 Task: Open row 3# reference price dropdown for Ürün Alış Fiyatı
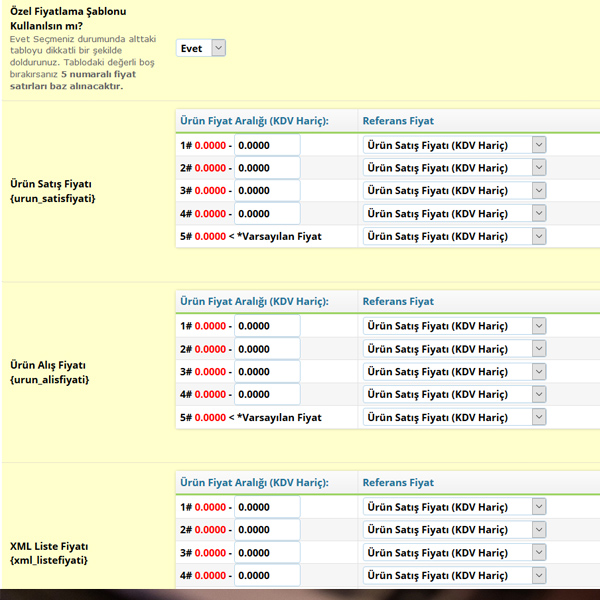(x=454, y=372)
